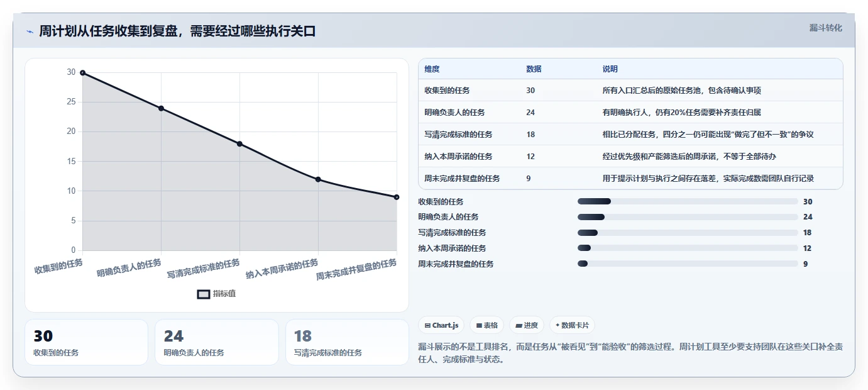This screenshot has height=390, width=868.
Task: Click the lightning icon beside the page title
Action: pyautogui.click(x=30, y=31)
